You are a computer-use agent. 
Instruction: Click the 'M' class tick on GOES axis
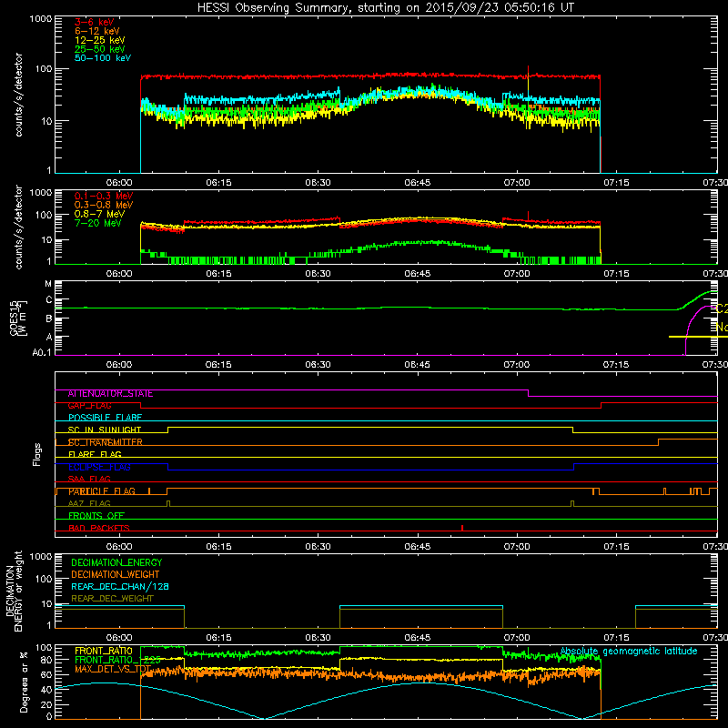tap(48, 284)
